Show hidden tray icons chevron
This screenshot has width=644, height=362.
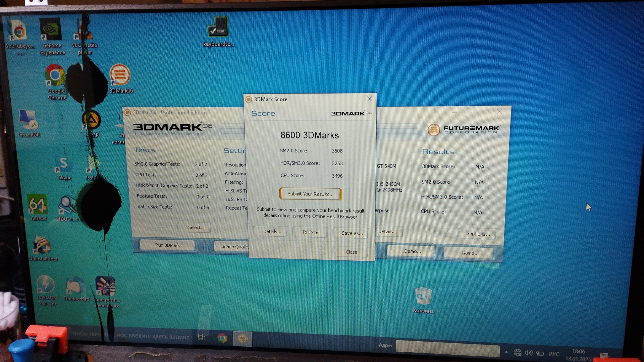pos(506,352)
